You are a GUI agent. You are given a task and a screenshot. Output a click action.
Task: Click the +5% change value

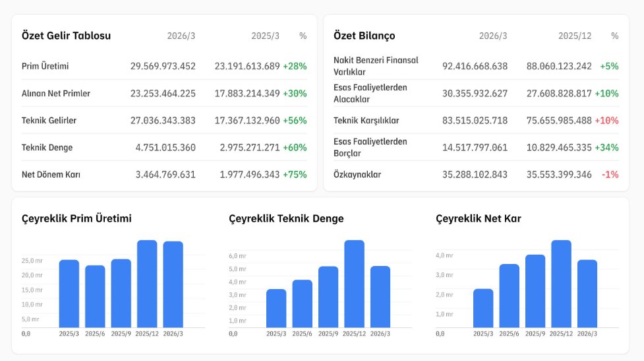tap(609, 66)
